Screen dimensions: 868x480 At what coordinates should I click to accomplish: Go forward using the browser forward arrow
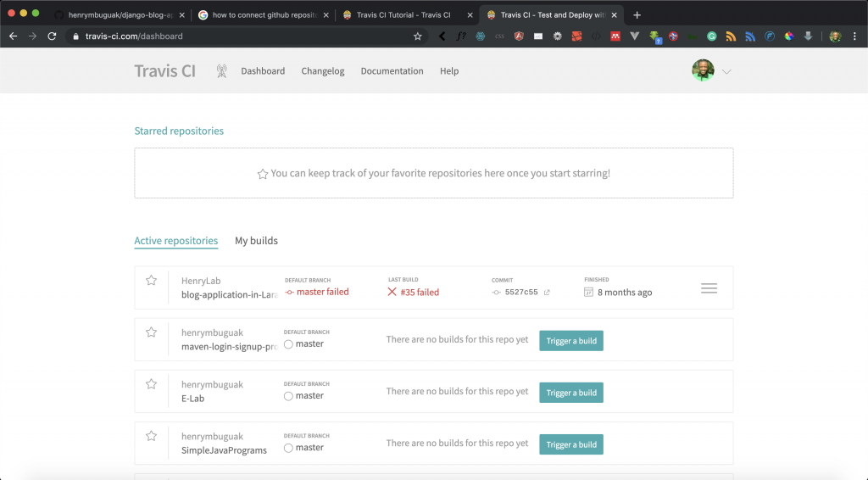[33, 36]
